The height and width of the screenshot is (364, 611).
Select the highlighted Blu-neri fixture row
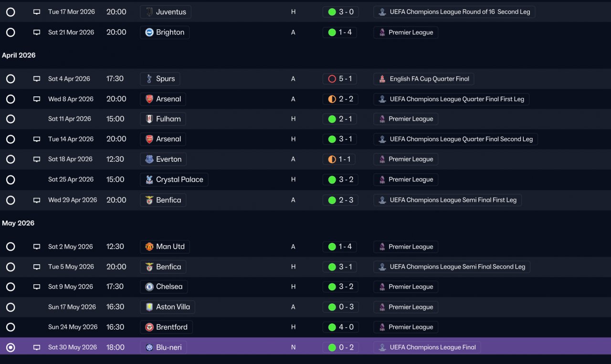tap(305, 347)
